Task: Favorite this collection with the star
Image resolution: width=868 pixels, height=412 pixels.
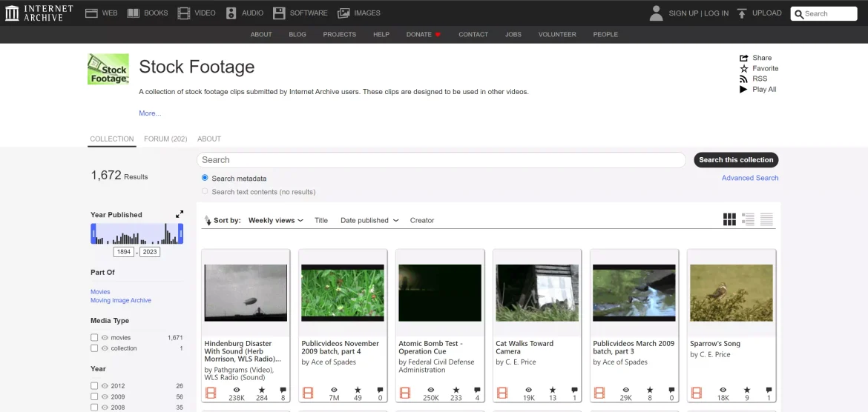Action: point(744,69)
